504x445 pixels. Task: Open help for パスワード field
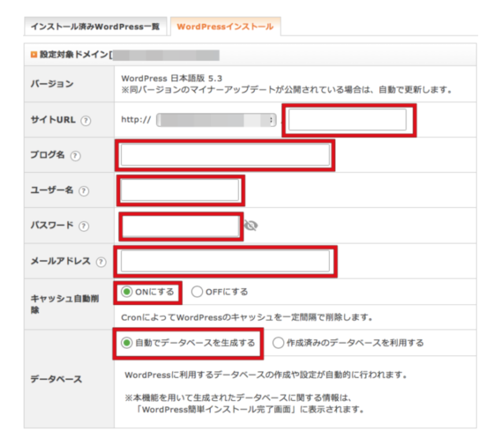(x=84, y=226)
